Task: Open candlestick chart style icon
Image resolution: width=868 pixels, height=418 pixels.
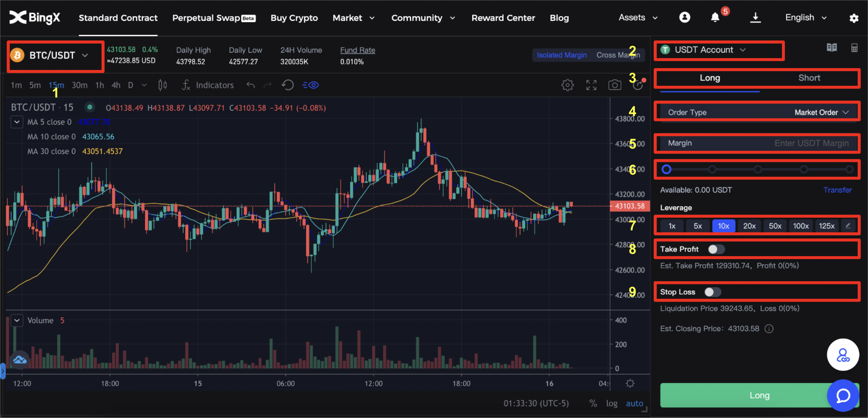Action: point(163,85)
